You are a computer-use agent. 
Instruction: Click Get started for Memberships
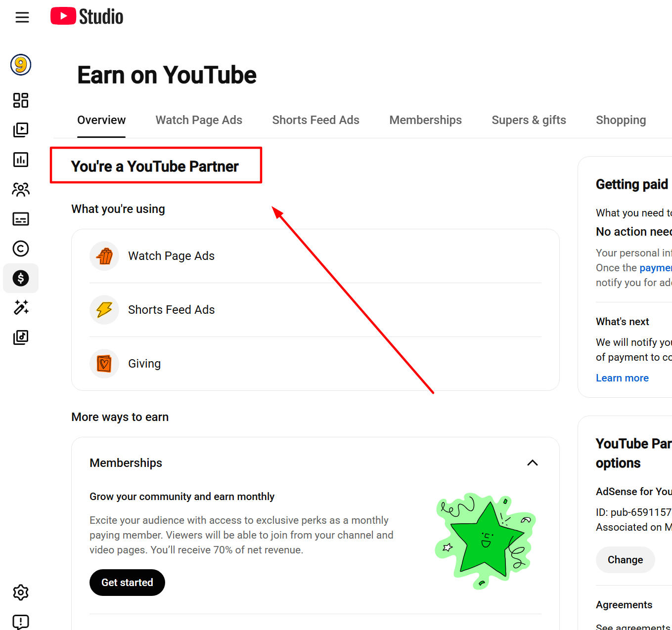click(x=127, y=583)
